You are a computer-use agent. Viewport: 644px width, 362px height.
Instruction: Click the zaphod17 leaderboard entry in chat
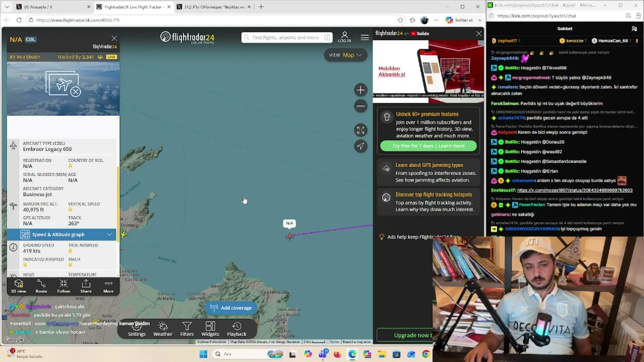pos(506,41)
